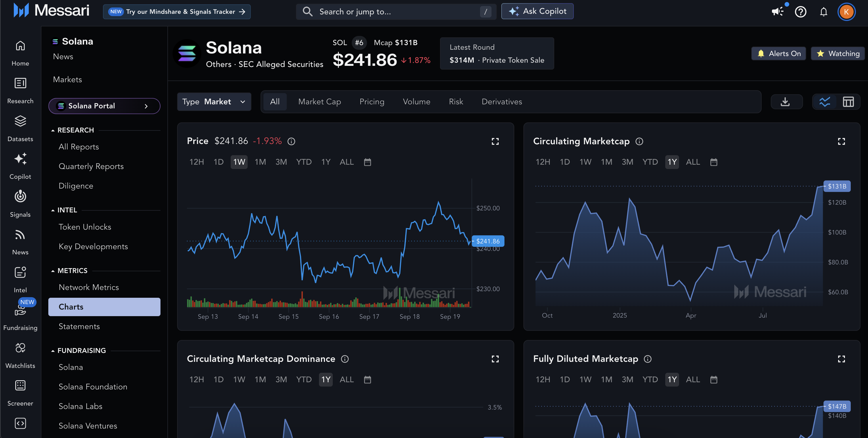Open the Markets sidebar item
Screen dimensions: 868x438
[x=67, y=80]
